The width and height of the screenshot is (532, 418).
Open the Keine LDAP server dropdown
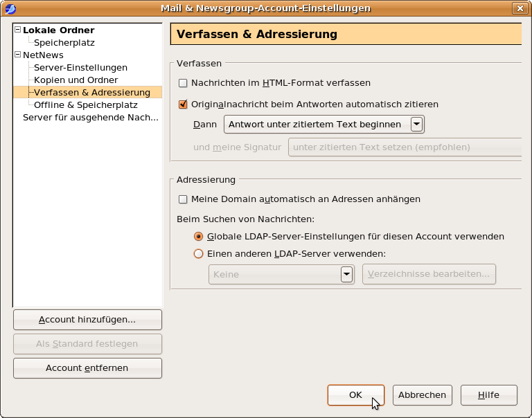coord(281,274)
